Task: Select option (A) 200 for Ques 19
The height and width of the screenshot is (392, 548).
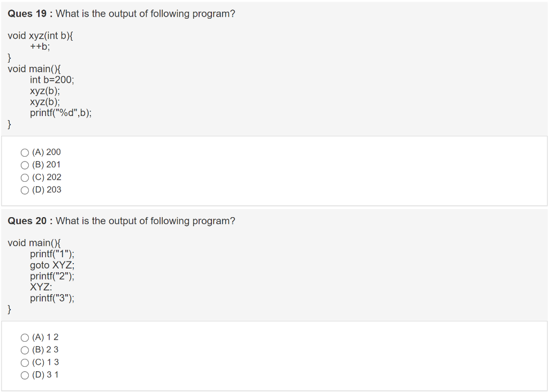Action: [x=25, y=152]
